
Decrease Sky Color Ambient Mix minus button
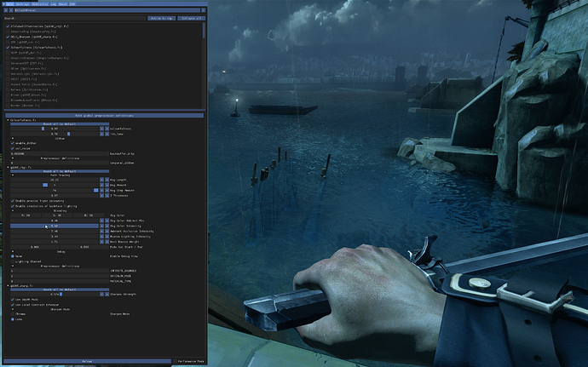click(101, 221)
